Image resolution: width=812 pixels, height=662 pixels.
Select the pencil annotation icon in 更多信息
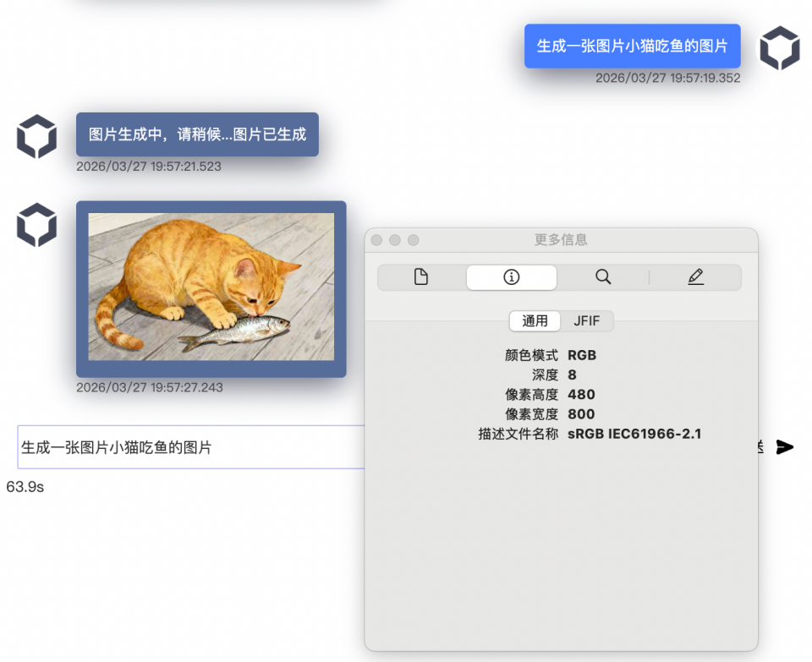point(695,276)
